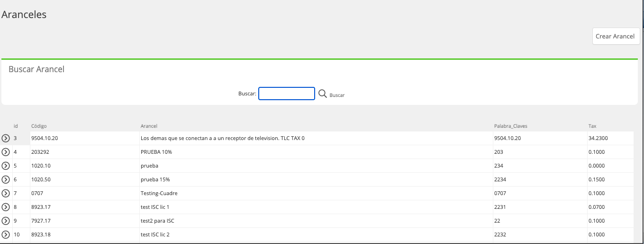
Task: Click the tax value 0.0700
Action: [x=597, y=207]
